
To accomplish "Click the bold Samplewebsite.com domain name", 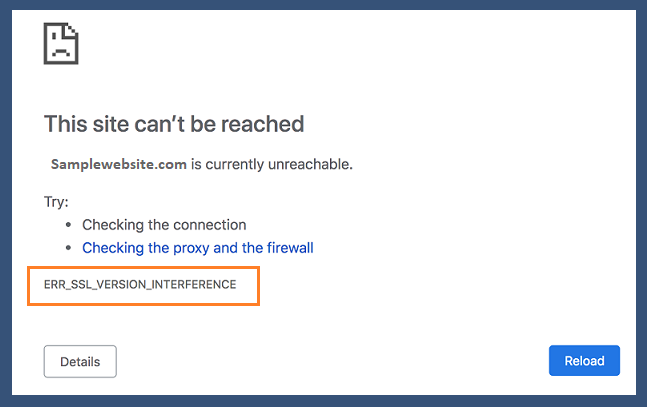I will pyautogui.click(x=119, y=164).
